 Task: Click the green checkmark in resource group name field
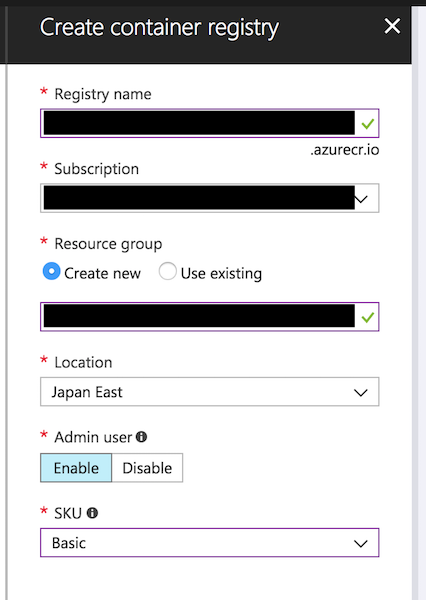pyautogui.click(x=368, y=317)
